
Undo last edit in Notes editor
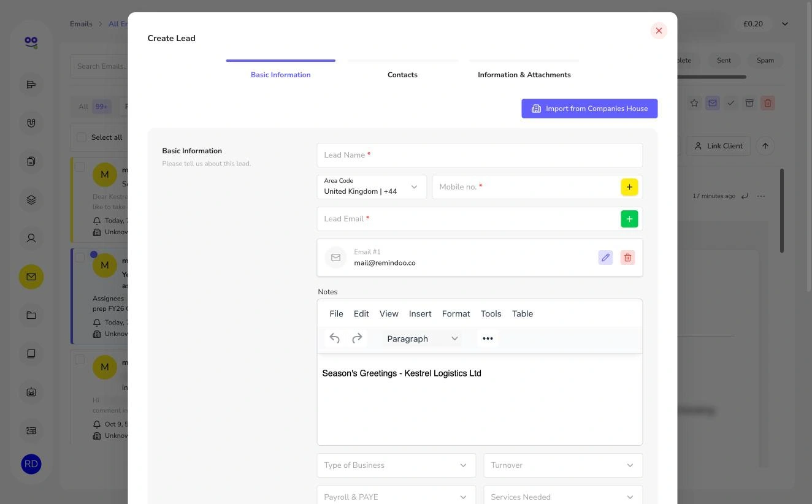click(334, 338)
